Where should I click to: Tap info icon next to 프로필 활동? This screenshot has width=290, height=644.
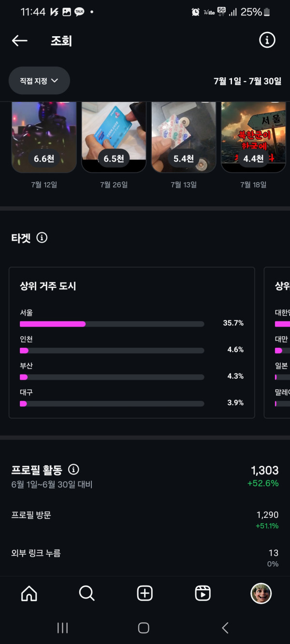73,470
